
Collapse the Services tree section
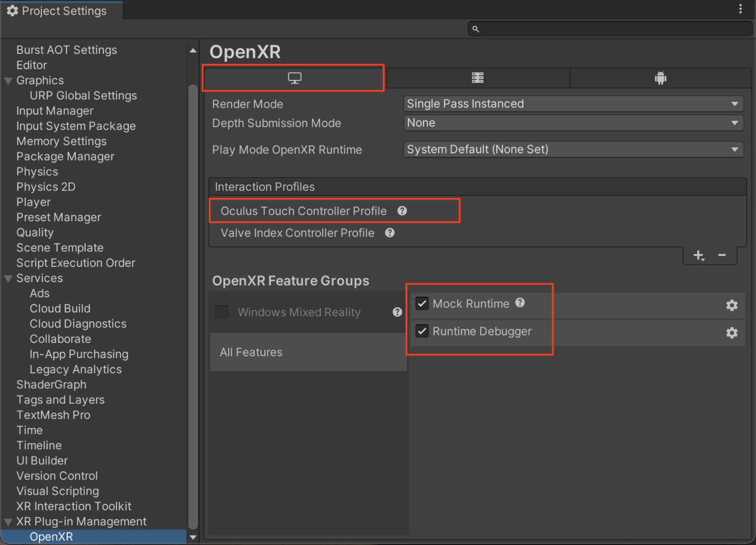tap(8, 279)
